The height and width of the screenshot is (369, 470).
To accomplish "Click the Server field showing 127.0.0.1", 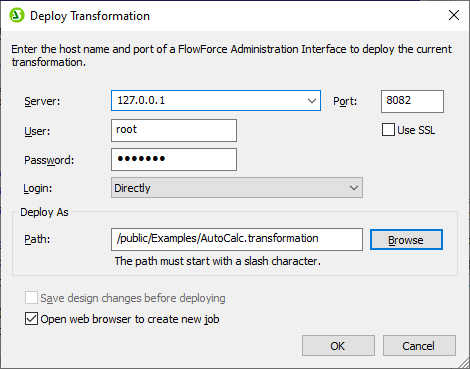I will pos(216,100).
